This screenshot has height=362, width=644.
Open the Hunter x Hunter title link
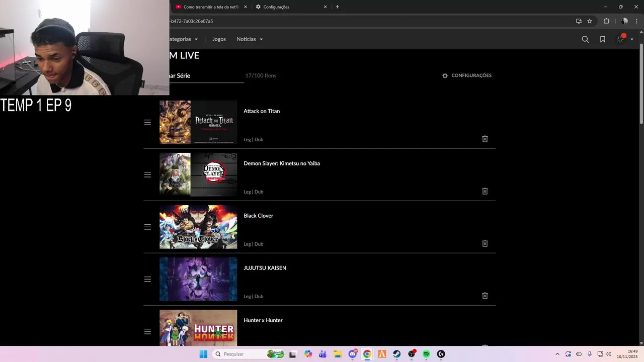(x=263, y=320)
